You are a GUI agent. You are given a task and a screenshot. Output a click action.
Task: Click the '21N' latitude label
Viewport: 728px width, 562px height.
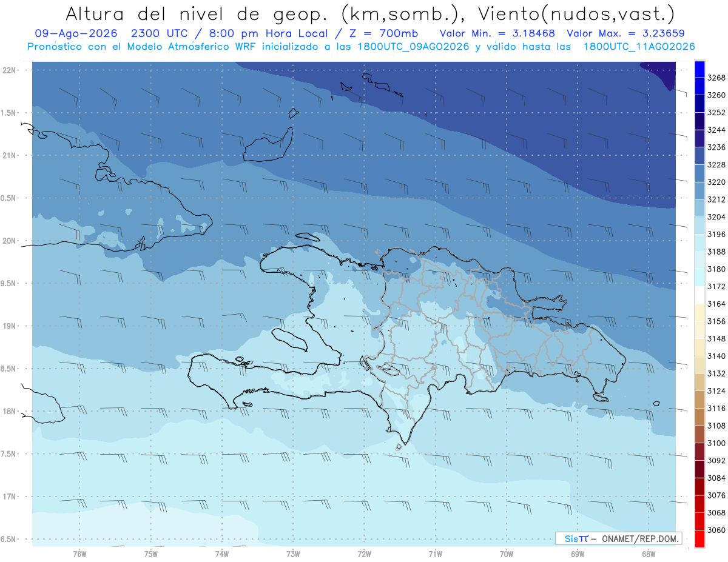(9, 155)
